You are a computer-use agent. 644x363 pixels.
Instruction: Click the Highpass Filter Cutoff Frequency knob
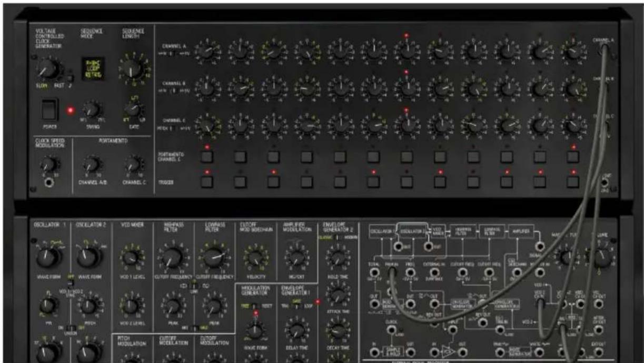(x=172, y=257)
